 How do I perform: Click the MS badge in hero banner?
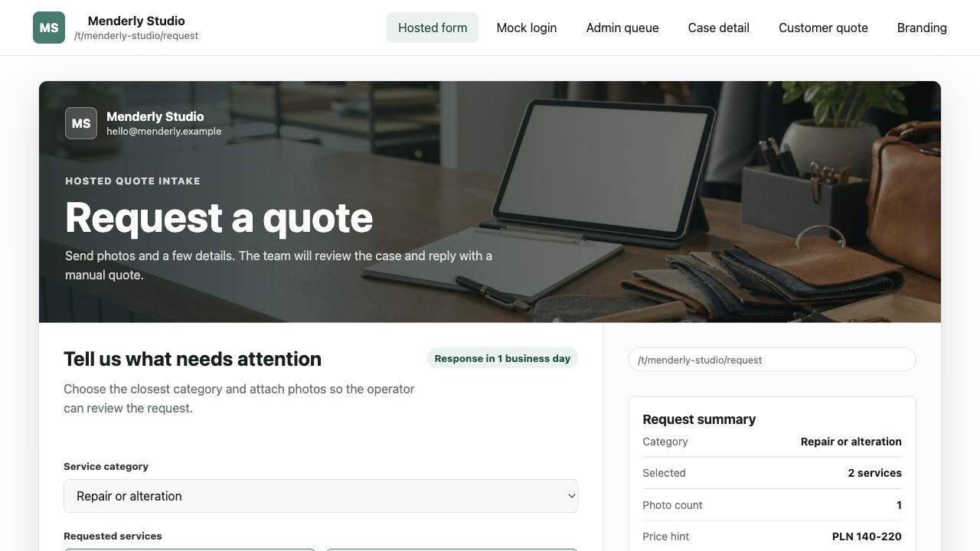[81, 123]
